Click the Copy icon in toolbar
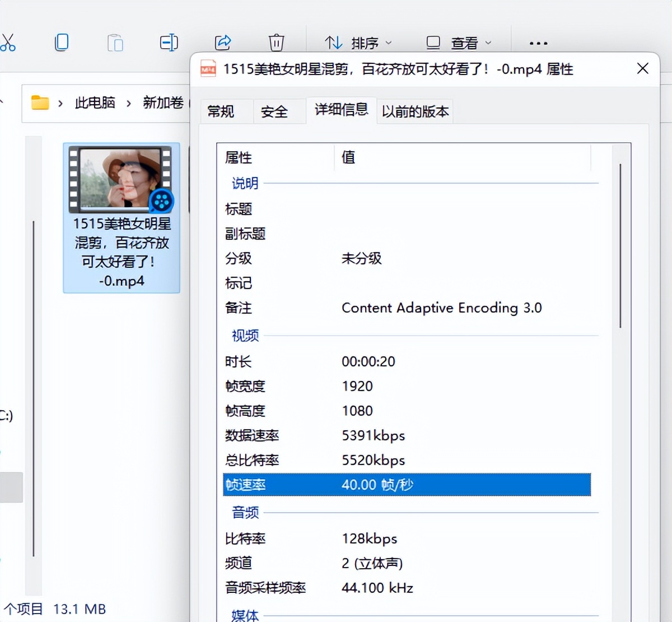Image resolution: width=672 pixels, height=622 pixels. [62, 43]
